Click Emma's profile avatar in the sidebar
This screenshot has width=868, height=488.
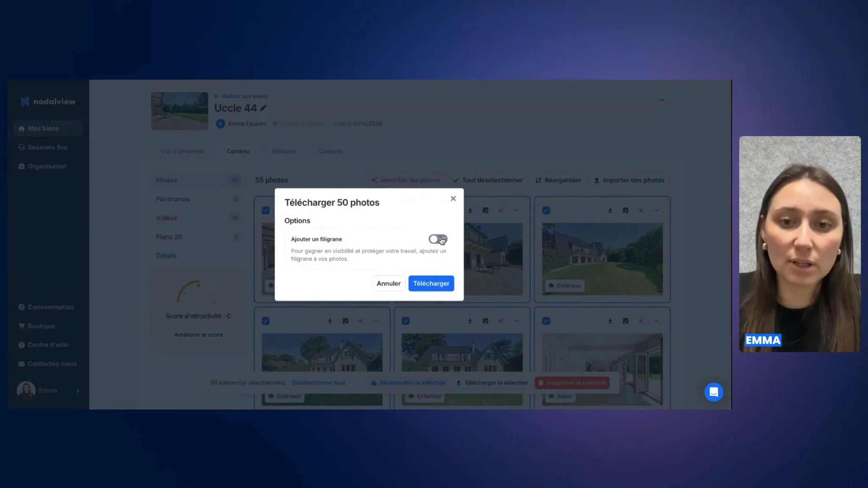click(x=26, y=390)
